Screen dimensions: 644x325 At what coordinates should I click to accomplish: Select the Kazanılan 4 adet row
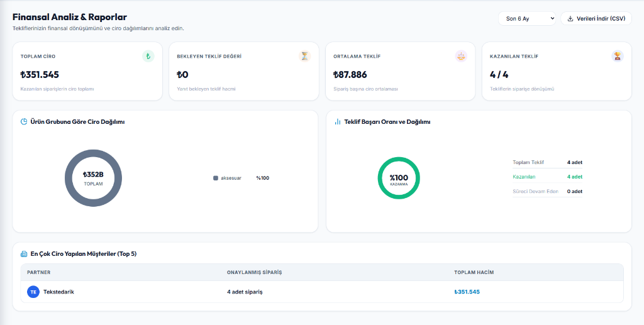click(x=548, y=177)
